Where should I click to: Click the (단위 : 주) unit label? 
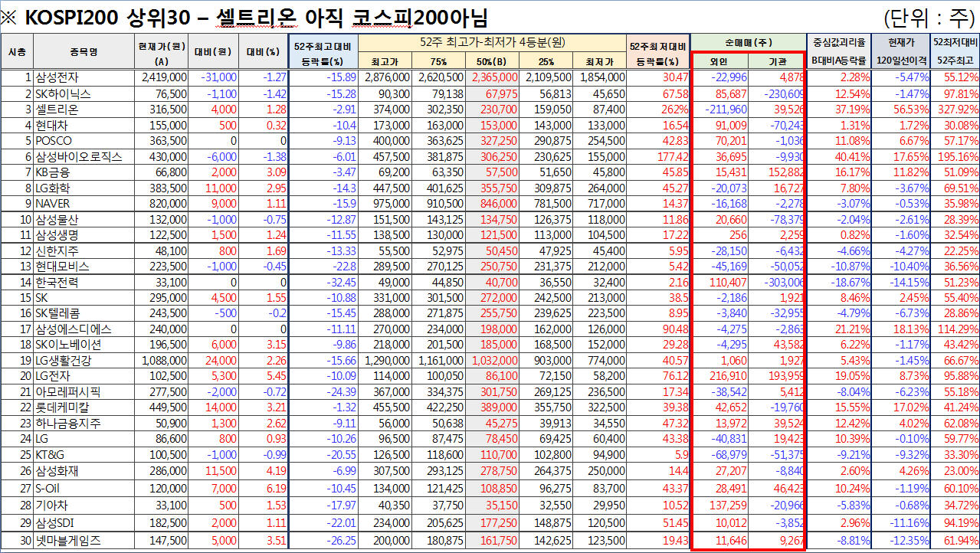click(928, 16)
